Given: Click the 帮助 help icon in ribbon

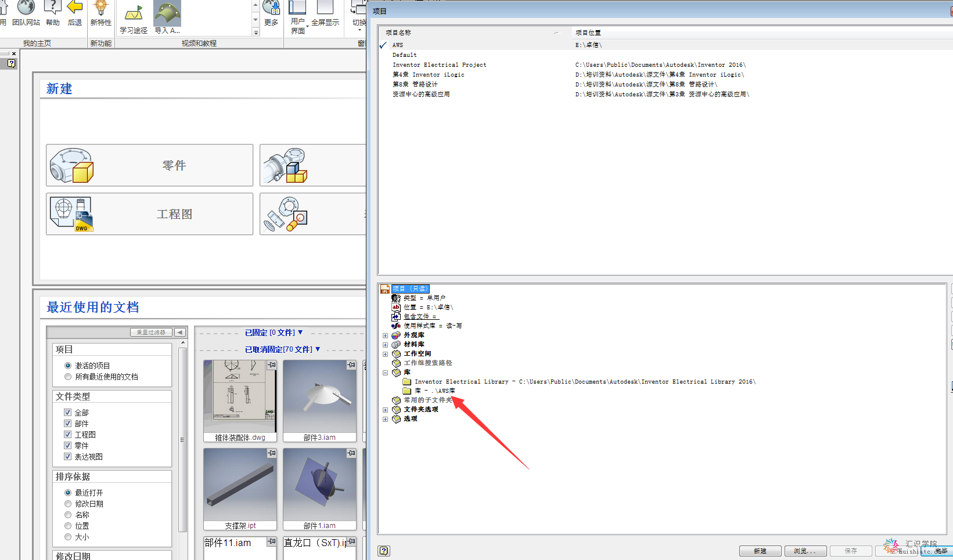Looking at the screenshot, I should click(x=53, y=8).
